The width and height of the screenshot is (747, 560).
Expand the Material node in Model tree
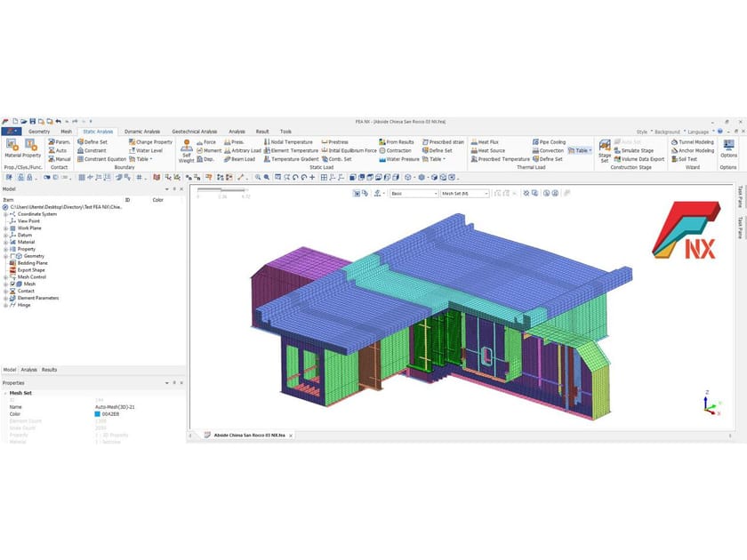[x=5, y=242]
